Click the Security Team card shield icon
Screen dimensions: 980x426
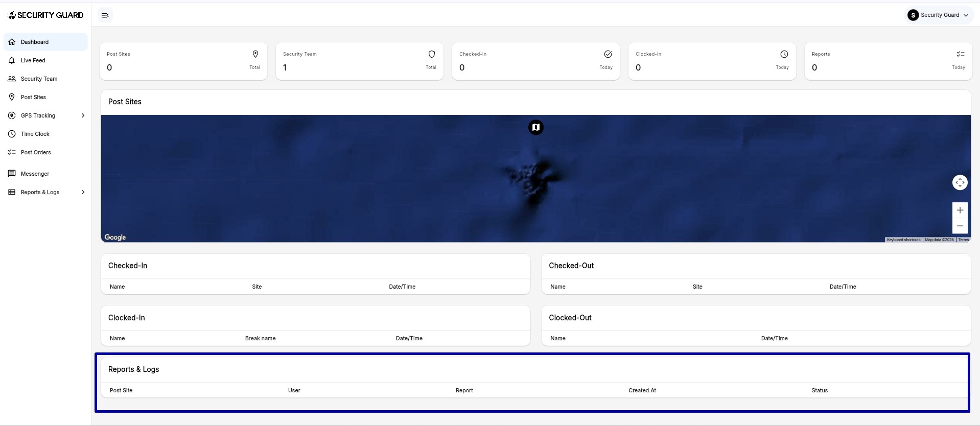pos(432,54)
